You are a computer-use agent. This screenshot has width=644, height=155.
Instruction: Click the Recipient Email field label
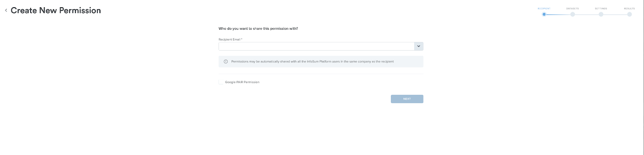230,39
